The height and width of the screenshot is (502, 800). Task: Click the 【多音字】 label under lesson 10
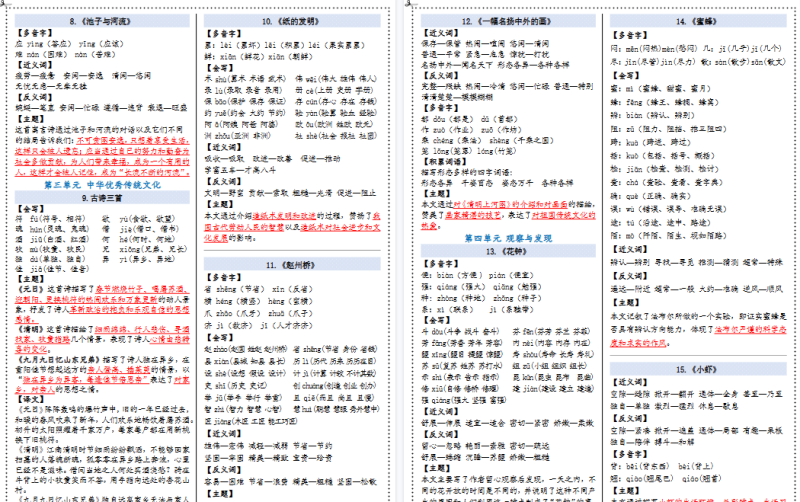(x=223, y=34)
